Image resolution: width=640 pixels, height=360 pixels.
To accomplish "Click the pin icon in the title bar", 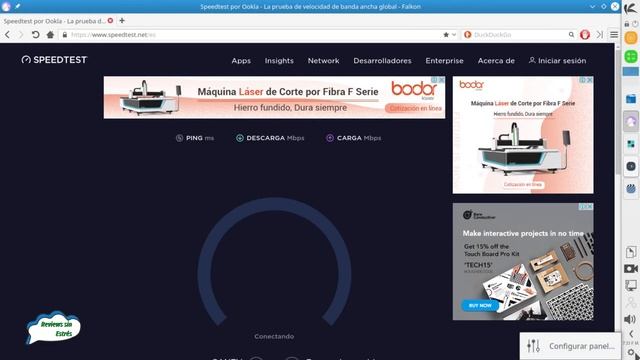I will tap(18, 7).
